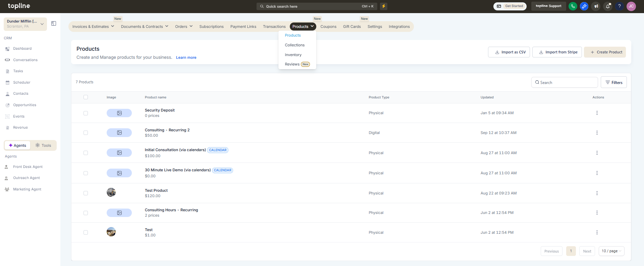This screenshot has width=644, height=266.
Task: Click the green phone dialer icon
Action: (573, 6)
